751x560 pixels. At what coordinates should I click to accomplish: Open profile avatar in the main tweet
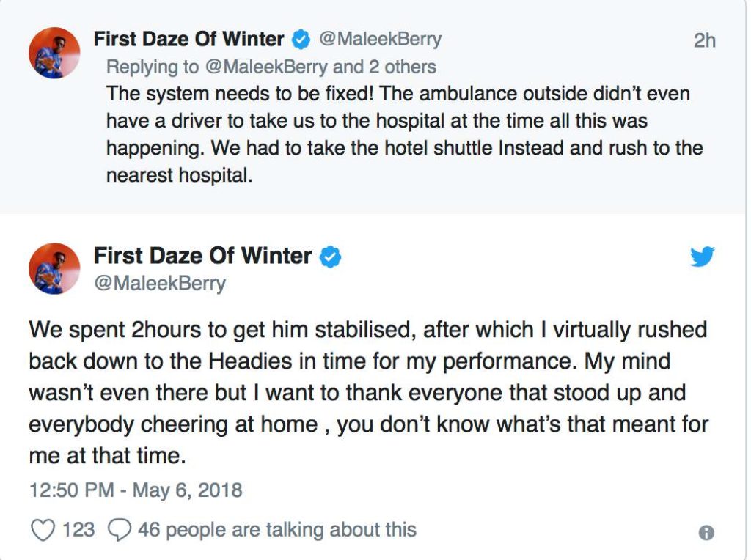54,268
